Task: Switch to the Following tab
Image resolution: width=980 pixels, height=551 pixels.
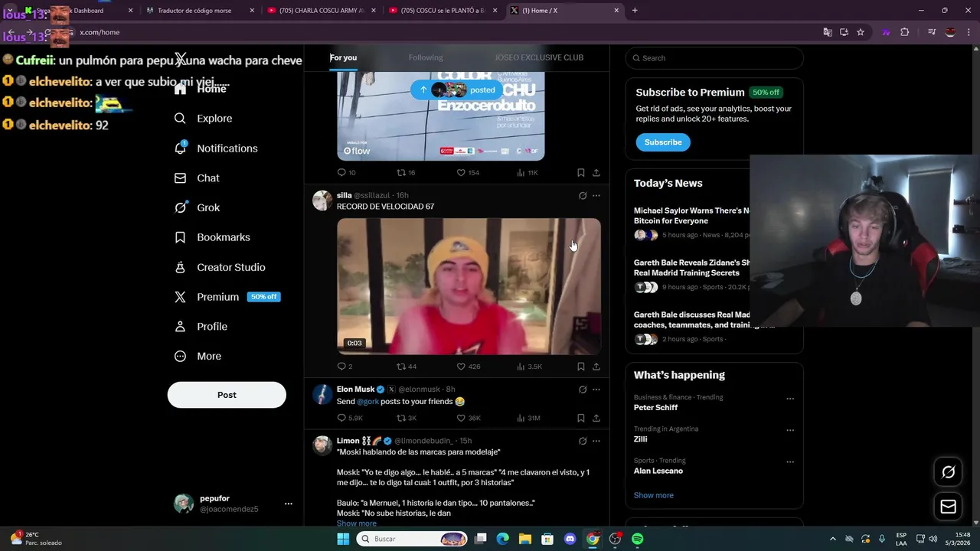Action: click(426, 57)
